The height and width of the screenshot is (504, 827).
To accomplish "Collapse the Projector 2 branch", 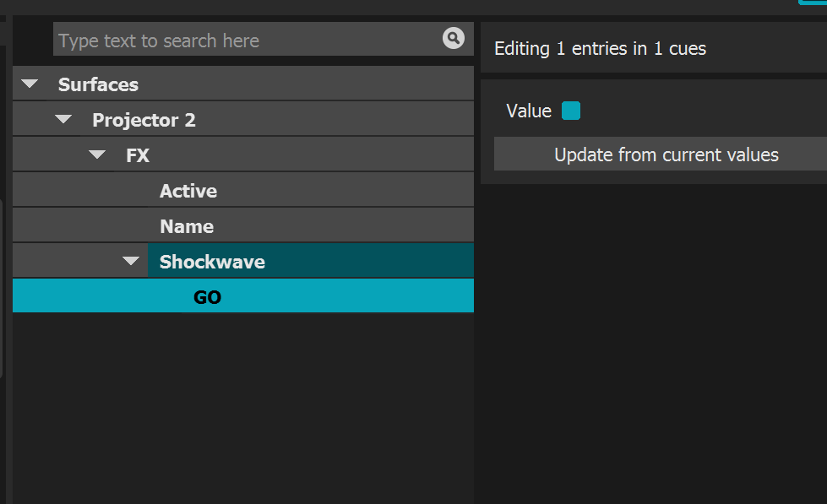I will tap(63, 118).
